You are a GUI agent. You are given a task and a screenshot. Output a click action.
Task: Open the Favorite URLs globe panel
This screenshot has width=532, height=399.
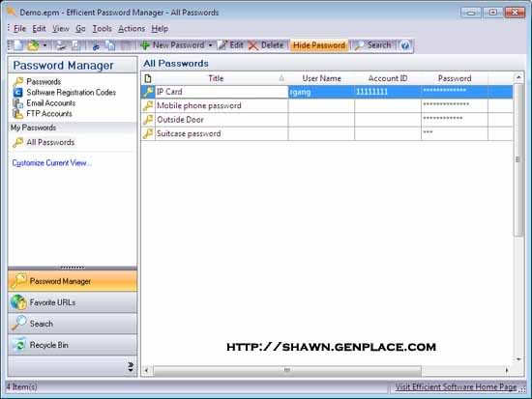click(x=73, y=302)
